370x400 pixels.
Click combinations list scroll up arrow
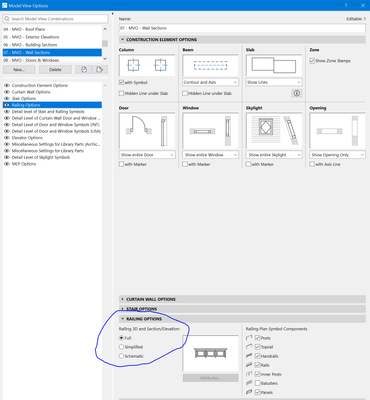105,29
